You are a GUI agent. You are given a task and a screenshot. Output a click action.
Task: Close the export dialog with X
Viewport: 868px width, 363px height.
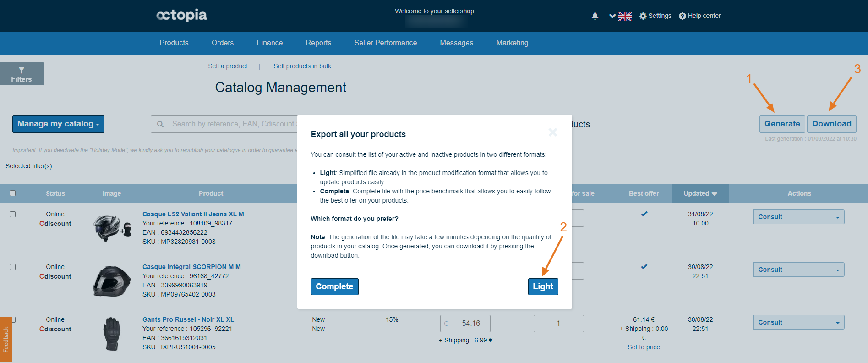[552, 132]
